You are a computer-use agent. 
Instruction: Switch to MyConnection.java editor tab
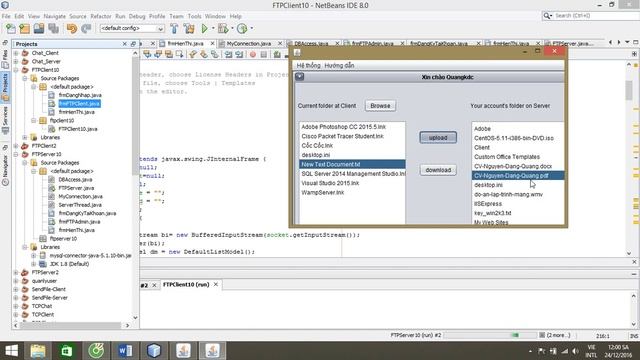pos(249,43)
